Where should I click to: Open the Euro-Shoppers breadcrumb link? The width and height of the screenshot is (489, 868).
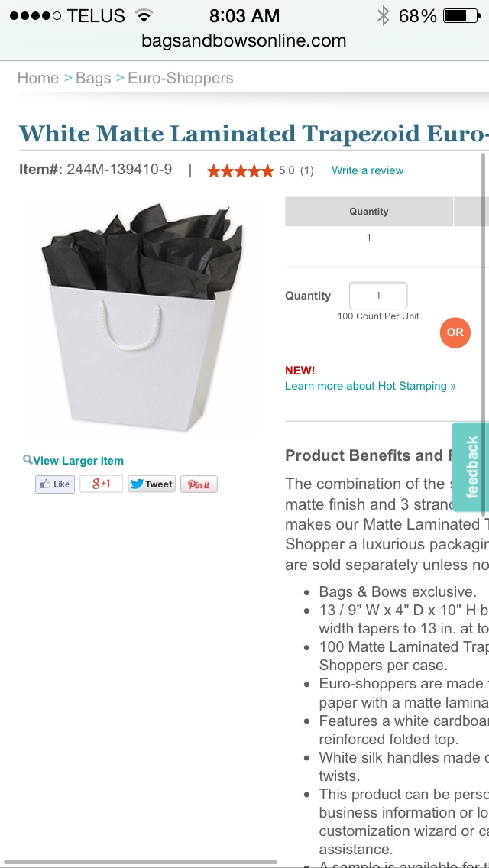pos(180,78)
